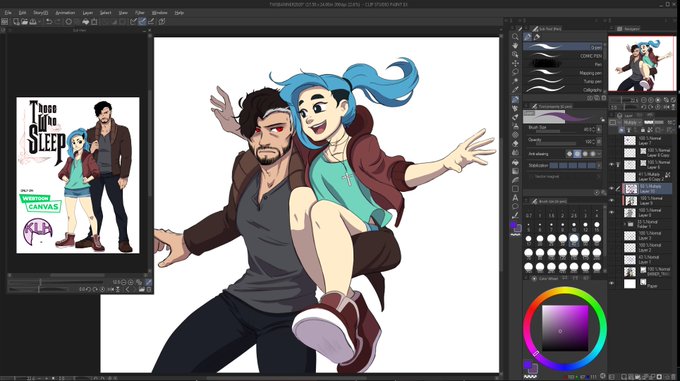
Task: Open the Multiply blend mode dropdown
Action: coord(631,123)
